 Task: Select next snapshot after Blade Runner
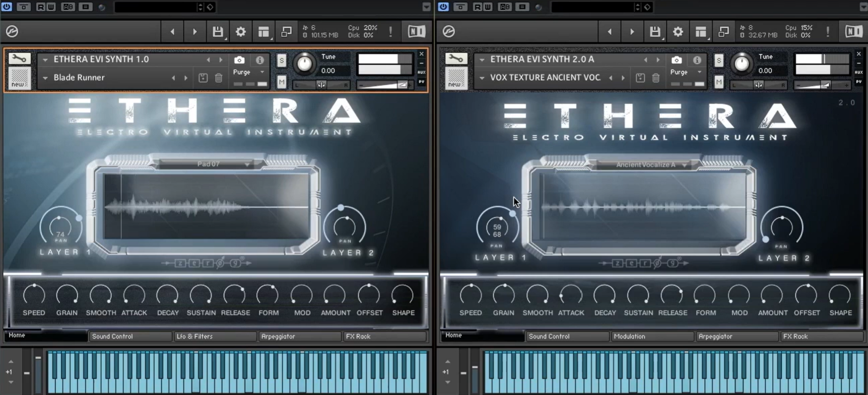186,78
